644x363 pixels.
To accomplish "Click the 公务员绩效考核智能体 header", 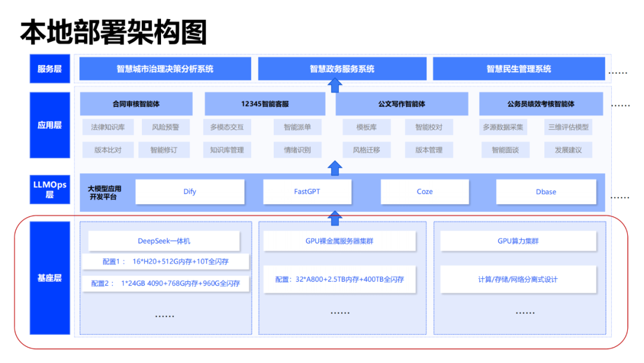I will tap(541, 104).
